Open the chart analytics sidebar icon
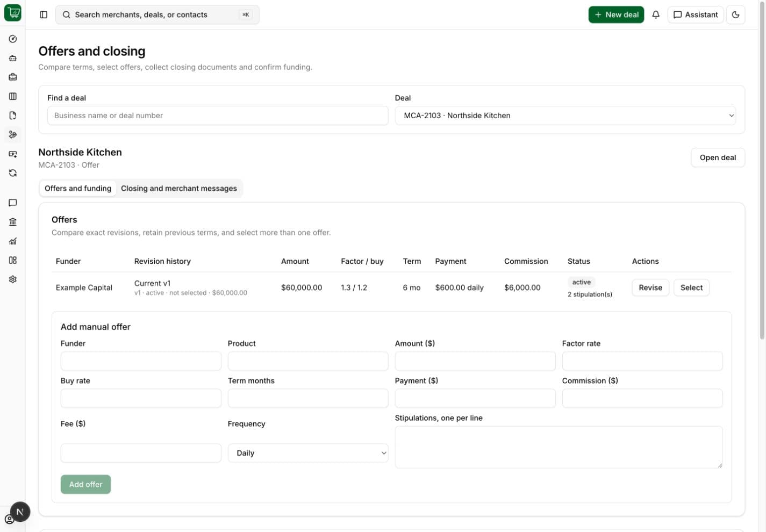This screenshot has height=532, width=766. [13, 241]
